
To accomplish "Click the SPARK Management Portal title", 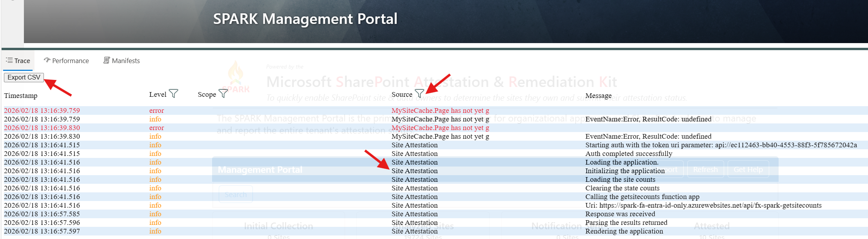I will pyautogui.click(x=305, y=19).
